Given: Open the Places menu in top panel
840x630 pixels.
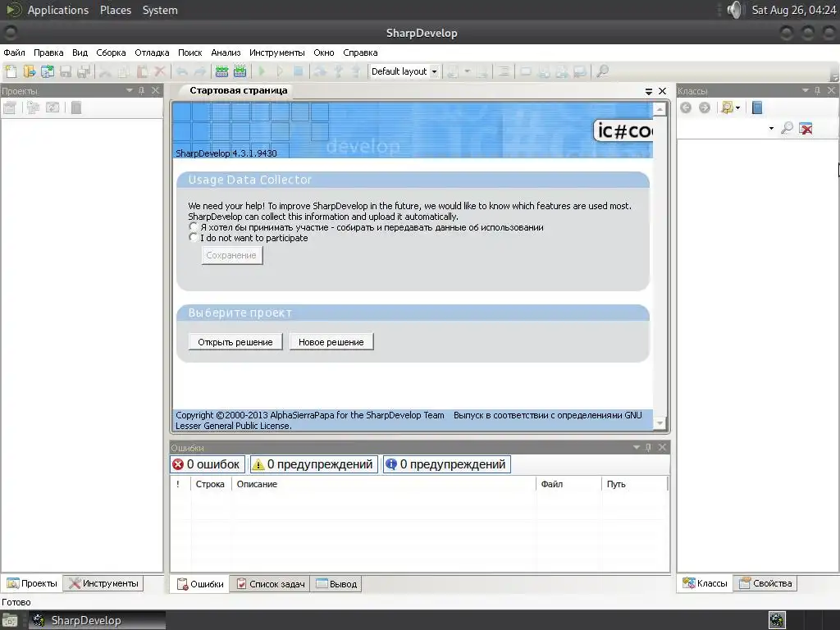Looking at the screenshot, I should click(x=116, y=10).
